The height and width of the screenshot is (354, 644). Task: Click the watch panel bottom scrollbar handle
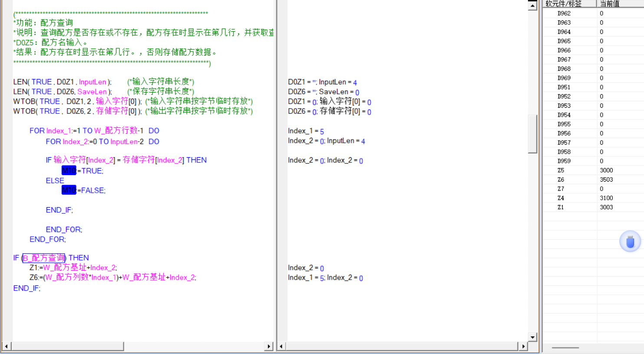(565, 347)
